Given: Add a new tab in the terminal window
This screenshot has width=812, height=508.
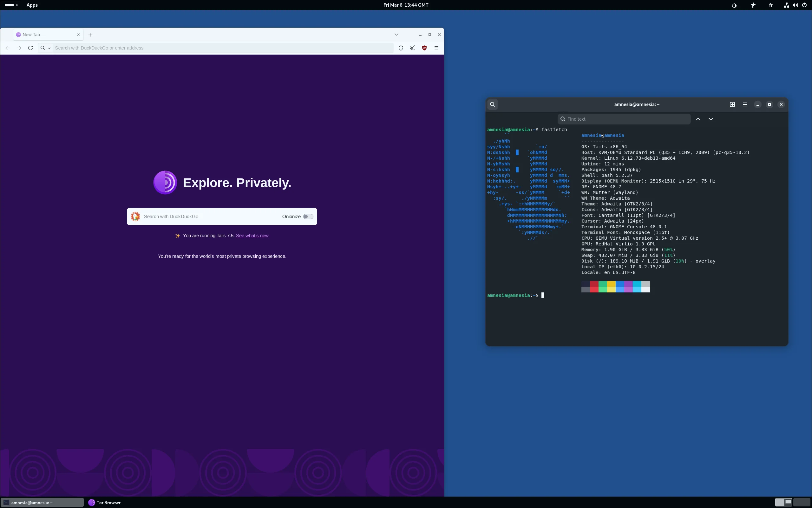Looking at the screenshot, I should click(732, 104).
